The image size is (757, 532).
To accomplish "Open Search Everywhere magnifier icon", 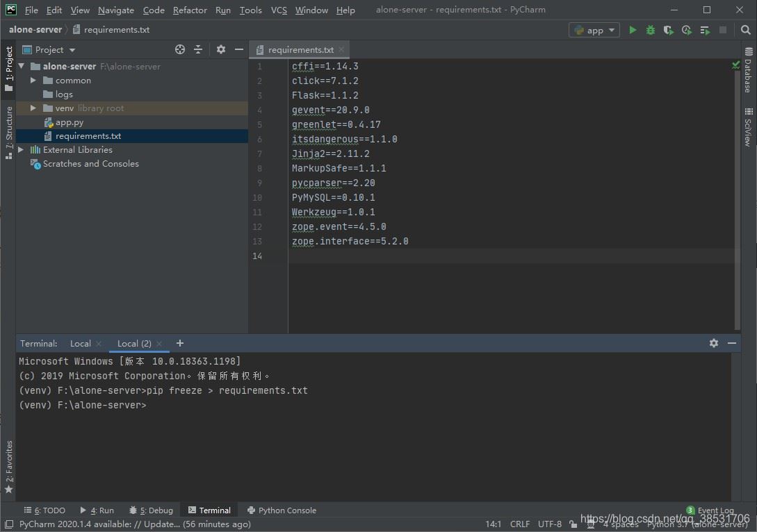I will [745, 30].
